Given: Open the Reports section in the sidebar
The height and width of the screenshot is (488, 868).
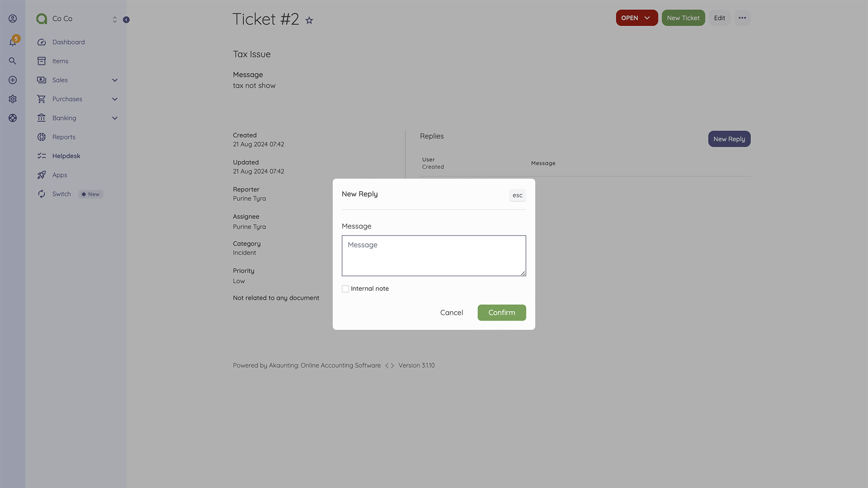Looking at the screenshot, I should (63, 136).
